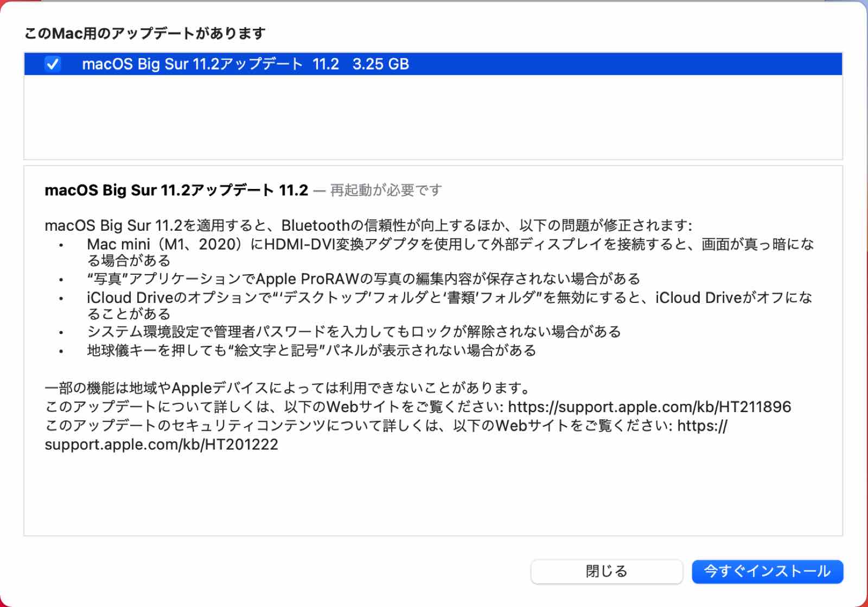The height and width of the screenshot is (607, 868).
Task: Click the 今すぐインストール button
Action: click(767, 571)
